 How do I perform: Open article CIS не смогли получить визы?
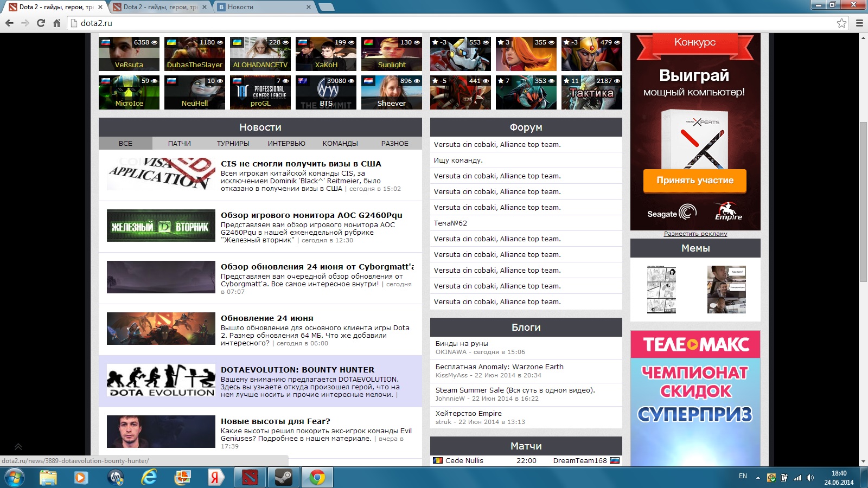301,164
